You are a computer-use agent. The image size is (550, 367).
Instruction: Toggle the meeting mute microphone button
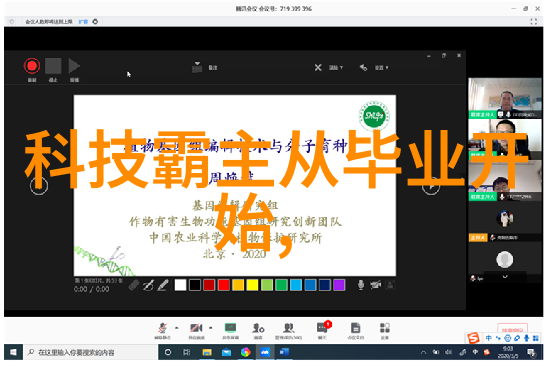tap(162, 328)
